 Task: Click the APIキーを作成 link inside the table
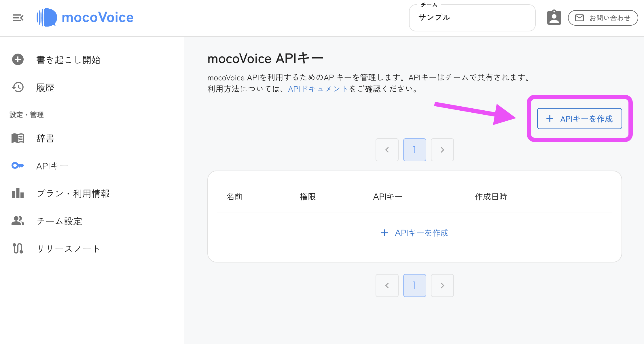415,233
